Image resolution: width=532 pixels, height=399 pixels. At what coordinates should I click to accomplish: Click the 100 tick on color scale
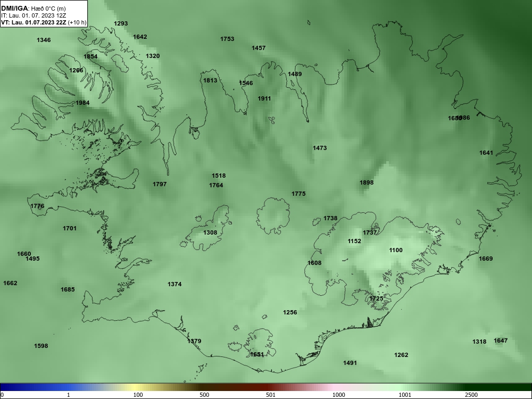pos(138,395)
